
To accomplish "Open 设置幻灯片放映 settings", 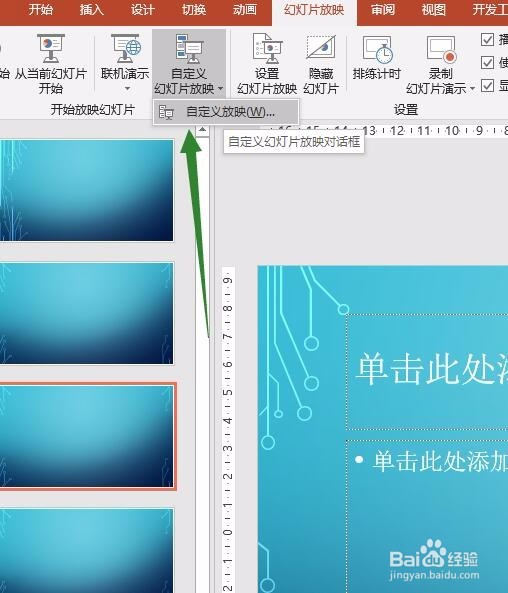I will 267,64.
